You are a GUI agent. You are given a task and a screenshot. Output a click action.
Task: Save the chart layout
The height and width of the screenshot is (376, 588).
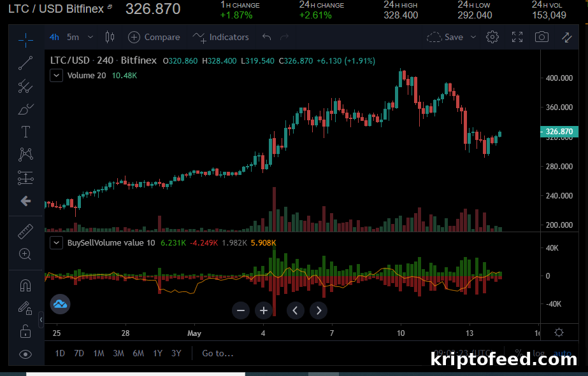coord(445,37)
